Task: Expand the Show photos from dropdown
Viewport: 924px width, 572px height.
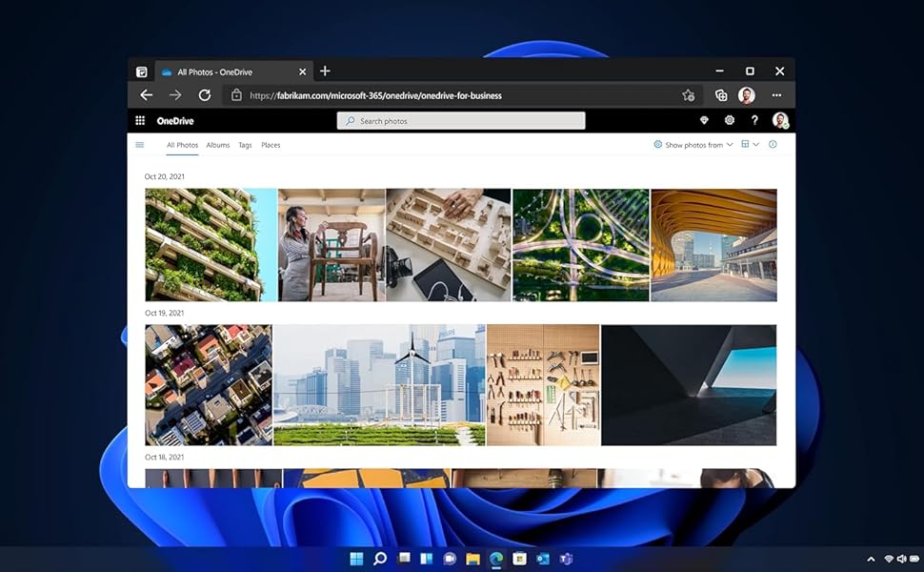Action: pos(693,145)
